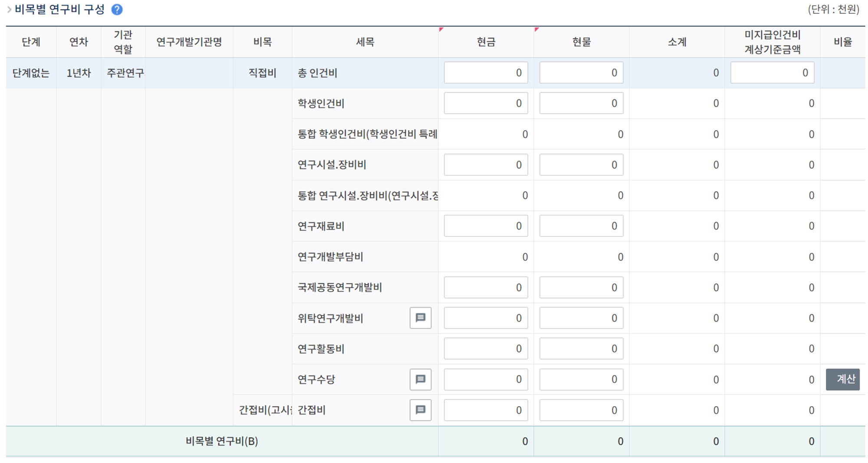The image size is (868, 463).
Task: Click the 계산 button in the 연구수당 row
Action: (843, 379)
